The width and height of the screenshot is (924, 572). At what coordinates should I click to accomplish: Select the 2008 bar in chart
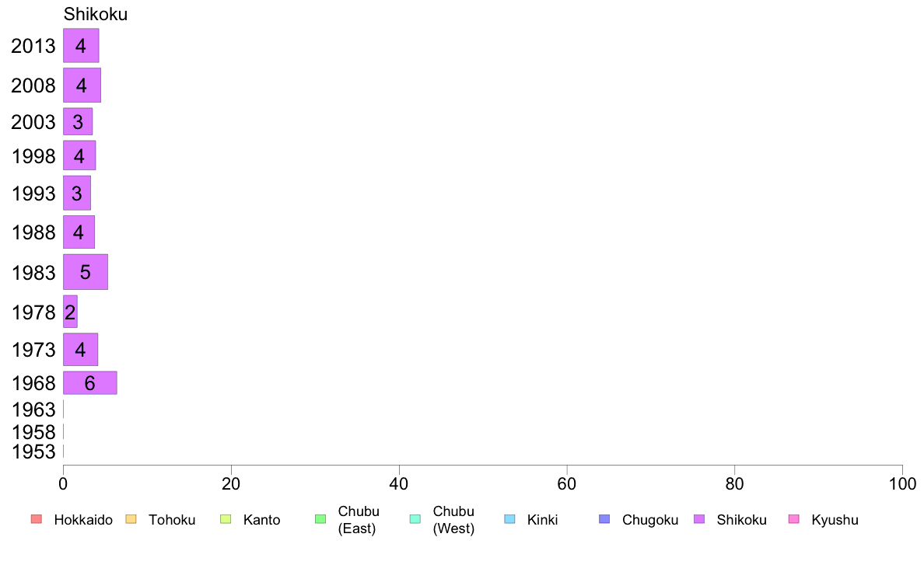coord(82,85)
